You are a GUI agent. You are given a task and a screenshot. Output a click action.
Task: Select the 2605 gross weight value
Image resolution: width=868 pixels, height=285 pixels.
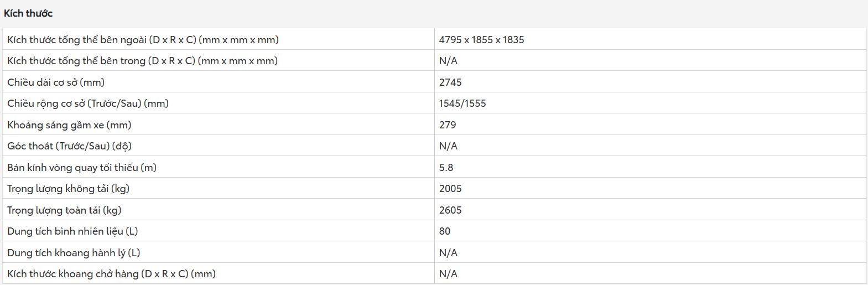click(x=450, y=210)
